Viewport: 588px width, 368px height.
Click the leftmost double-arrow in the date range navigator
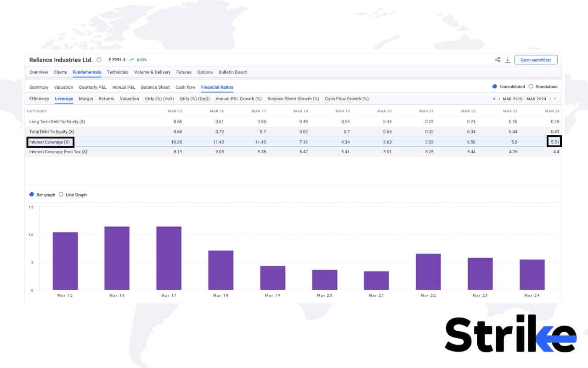494,98
